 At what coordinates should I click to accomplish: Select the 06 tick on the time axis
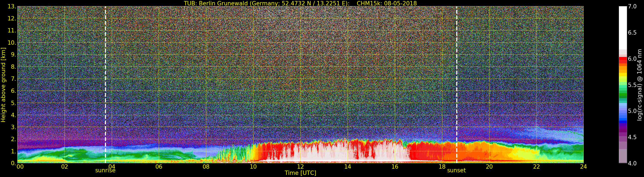(x=159, y=167)
